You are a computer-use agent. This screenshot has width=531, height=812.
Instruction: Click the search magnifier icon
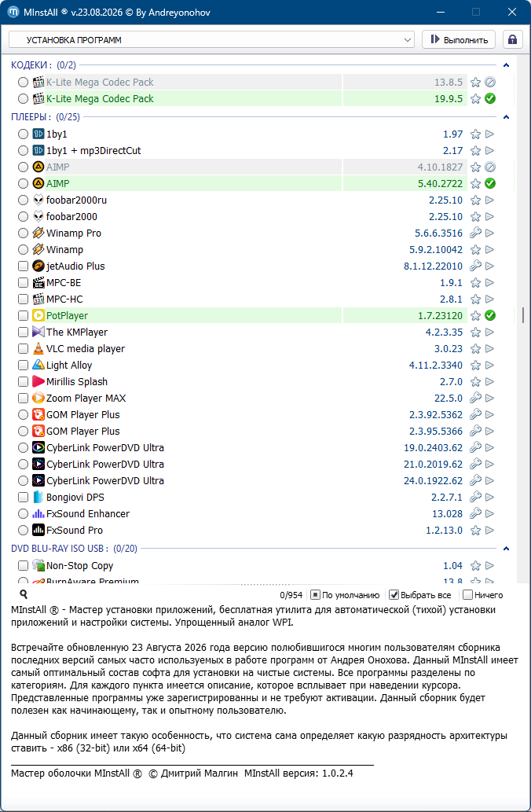click(x=24, y=594)
